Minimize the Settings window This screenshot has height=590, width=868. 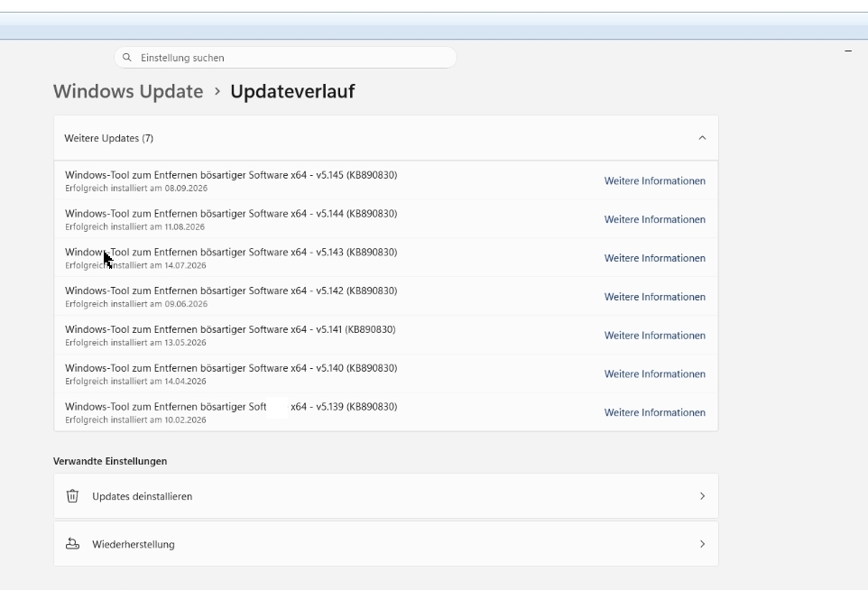[x=848, y=51]
